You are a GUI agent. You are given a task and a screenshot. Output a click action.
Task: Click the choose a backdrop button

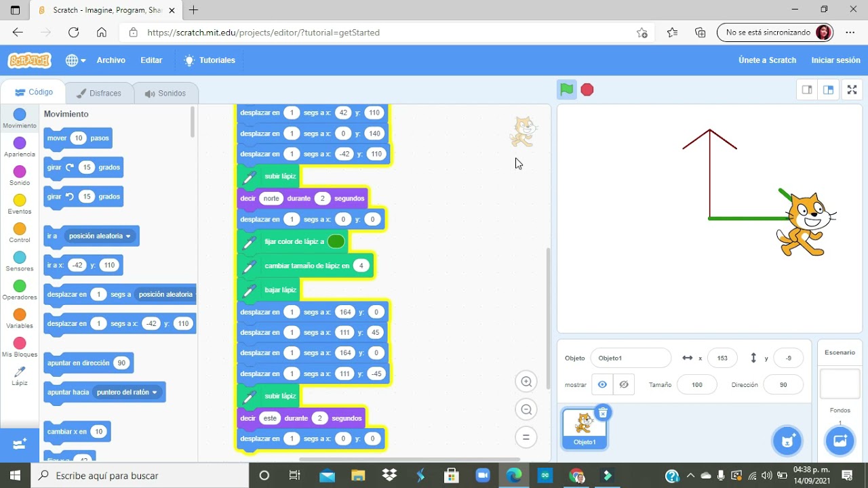pos(840,441)
